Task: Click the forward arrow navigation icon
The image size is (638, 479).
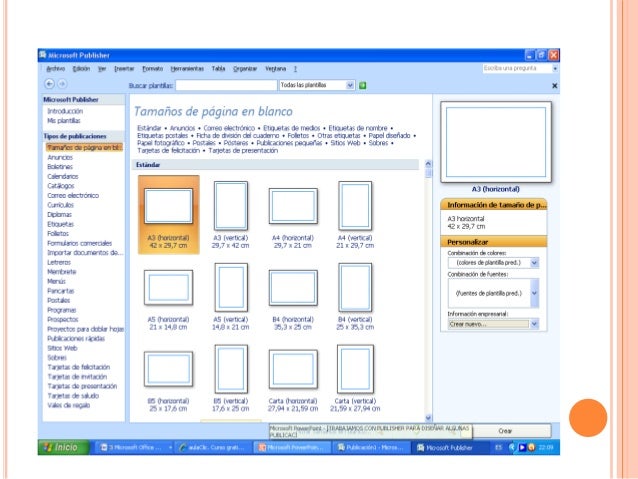Action: (x=62, y=84)
